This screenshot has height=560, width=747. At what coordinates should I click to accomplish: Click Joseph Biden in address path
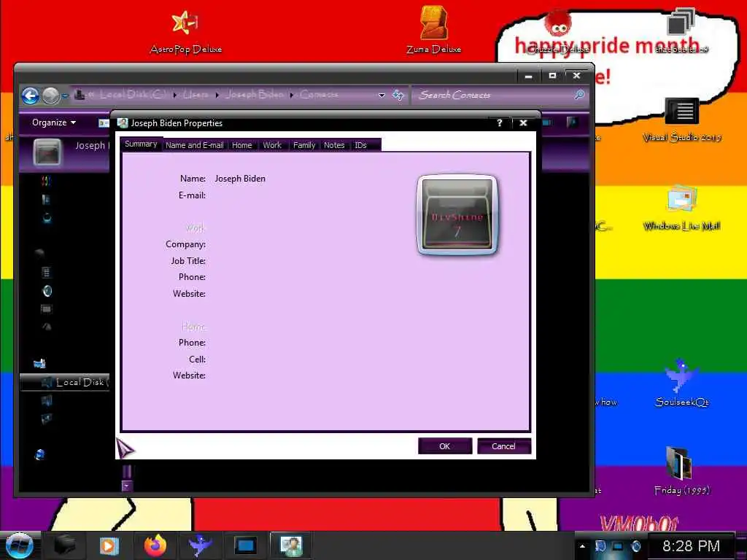tap(255, 95)
